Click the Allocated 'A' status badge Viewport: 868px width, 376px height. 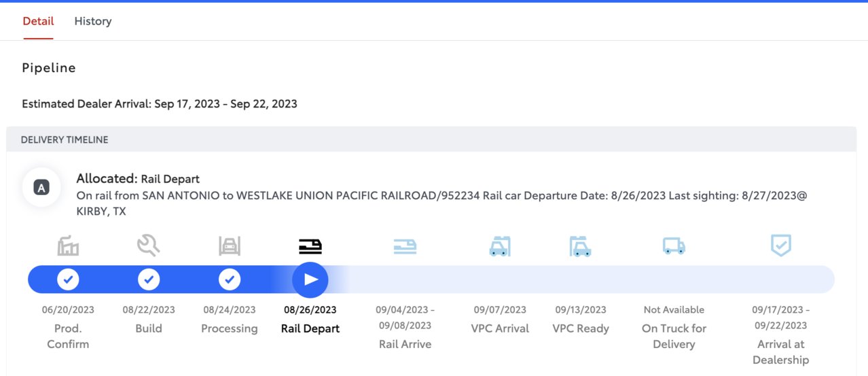coord(41,188)
